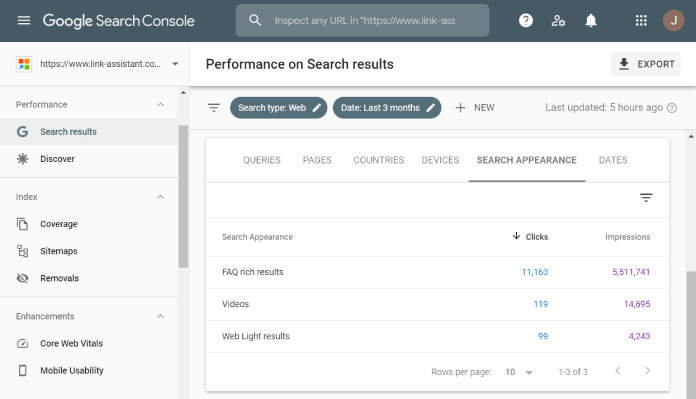Go to the previous page arrow
The image size is (696, 399).
pos(617,371)
